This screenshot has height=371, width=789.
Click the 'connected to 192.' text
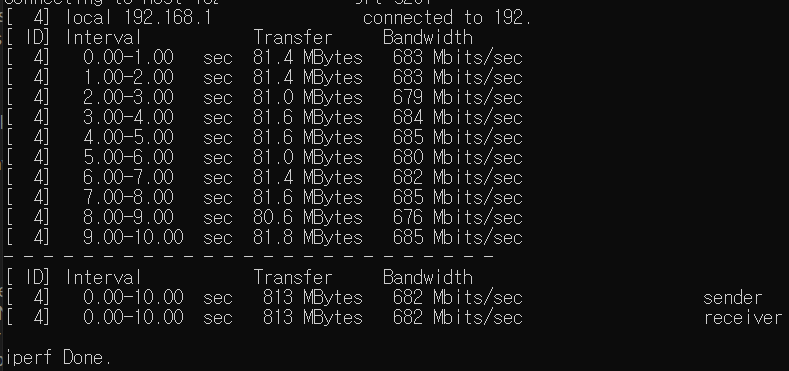[447, 18]
